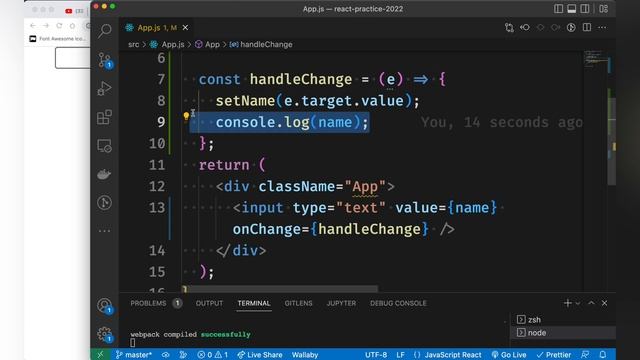The image size is (640, 360).
Task: Open errors and warnings count in status bar
Action: pyautogui.click(x=212, y=355)
